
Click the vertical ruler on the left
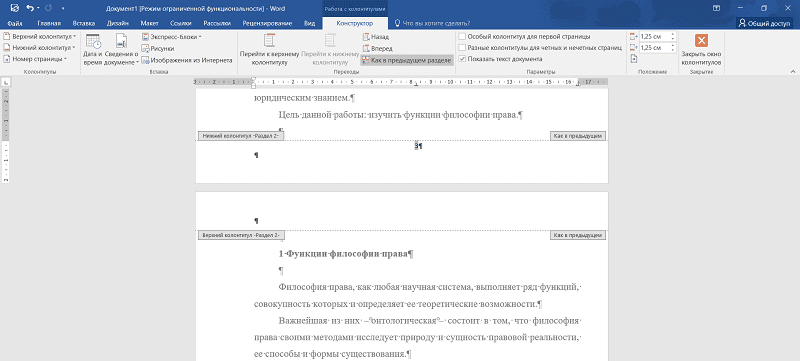(x=5, y=135)
